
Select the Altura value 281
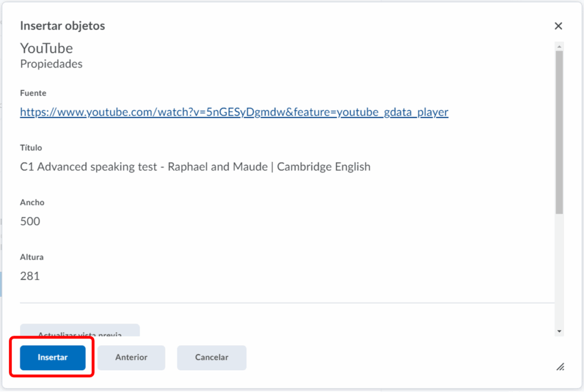click(x=30, y=276)
